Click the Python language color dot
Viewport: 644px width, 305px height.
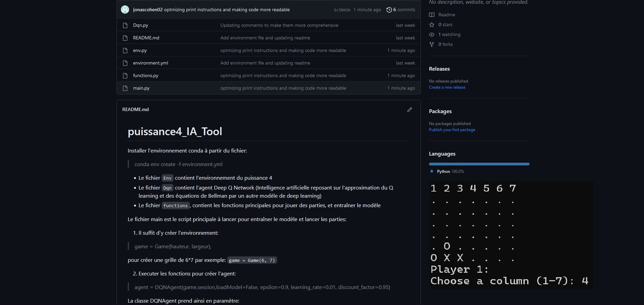click(x=432, y=171)
